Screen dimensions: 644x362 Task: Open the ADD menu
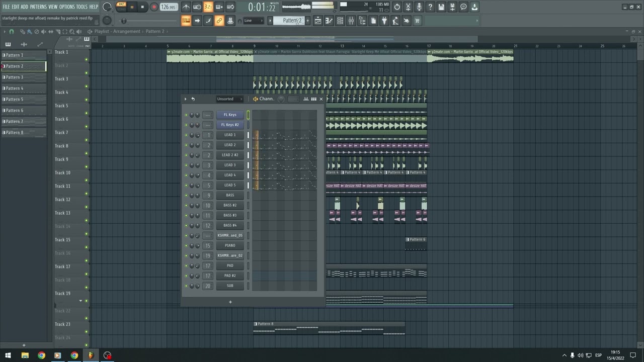point(24,7)
